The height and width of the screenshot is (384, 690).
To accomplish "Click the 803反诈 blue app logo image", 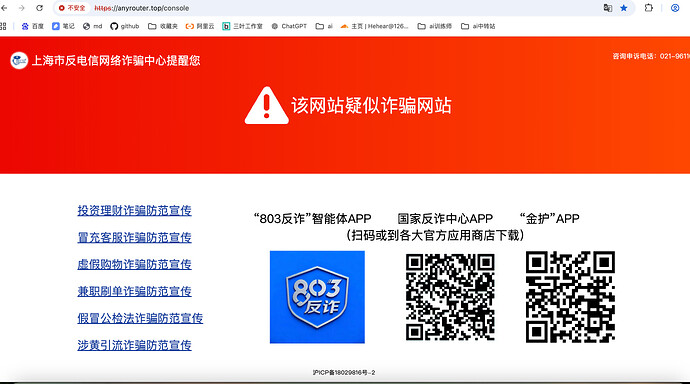I will tap(317, 297).
